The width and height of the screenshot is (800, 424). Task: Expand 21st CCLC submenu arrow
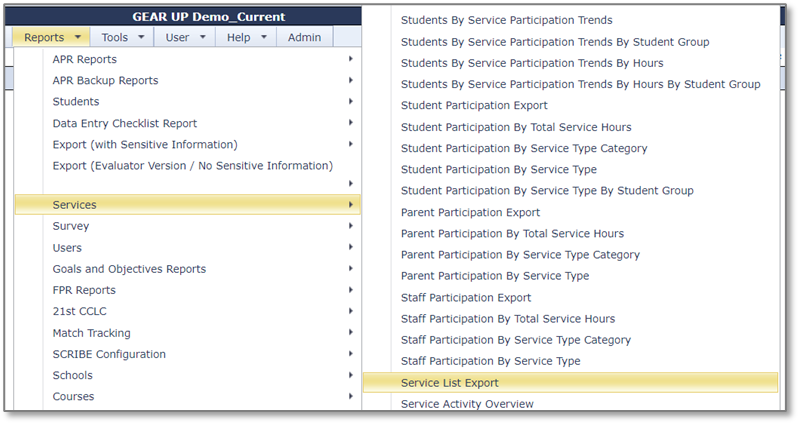[x=351, y=311]
